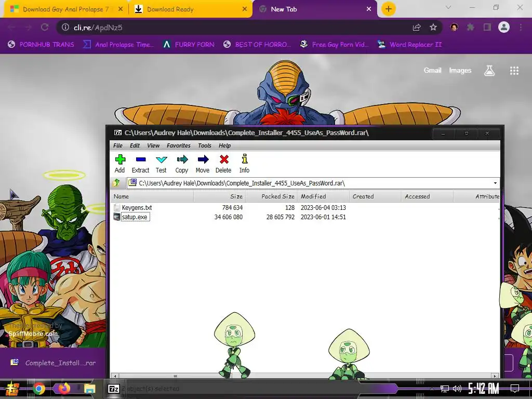Screen dimensions: 532x399
Task: Sort by the Name column header
Action: coord(152,196)
